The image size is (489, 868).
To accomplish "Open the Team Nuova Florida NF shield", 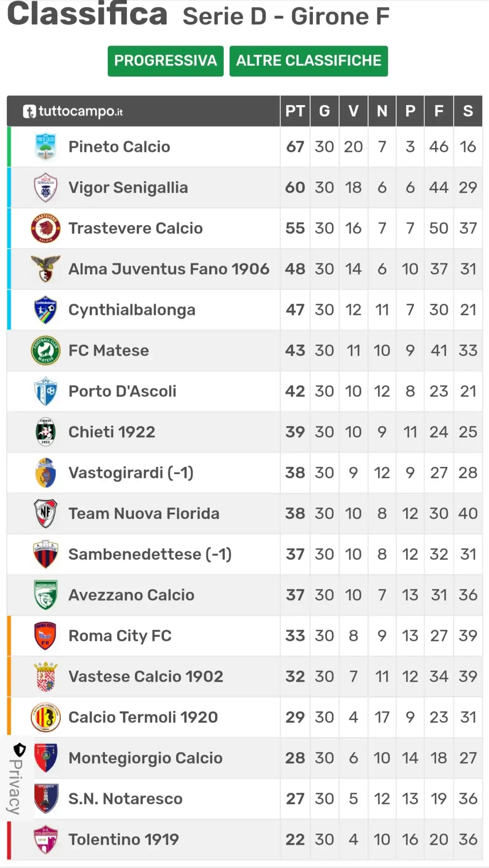I will pyautogui.click(x=45, y=513).
